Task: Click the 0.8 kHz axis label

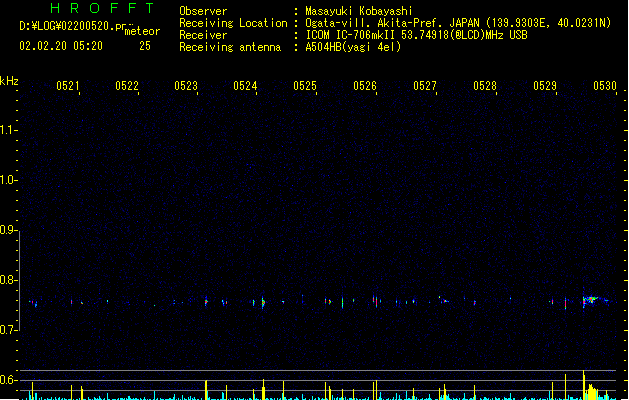Action: 7,280
